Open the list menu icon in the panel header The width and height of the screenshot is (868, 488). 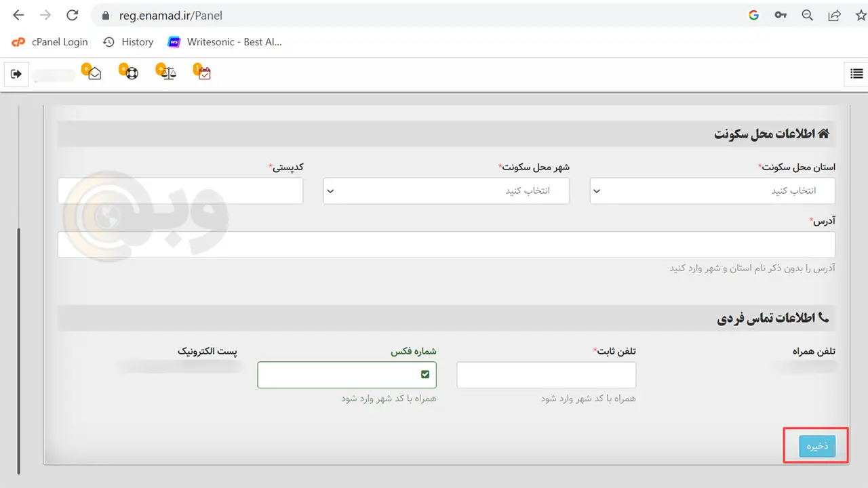click(856, 74)
